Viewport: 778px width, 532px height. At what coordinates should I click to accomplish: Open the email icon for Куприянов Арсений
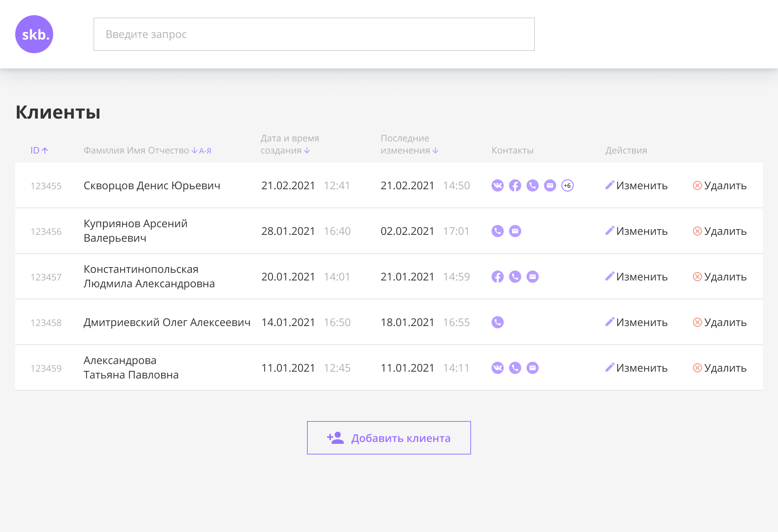[515, 231]
